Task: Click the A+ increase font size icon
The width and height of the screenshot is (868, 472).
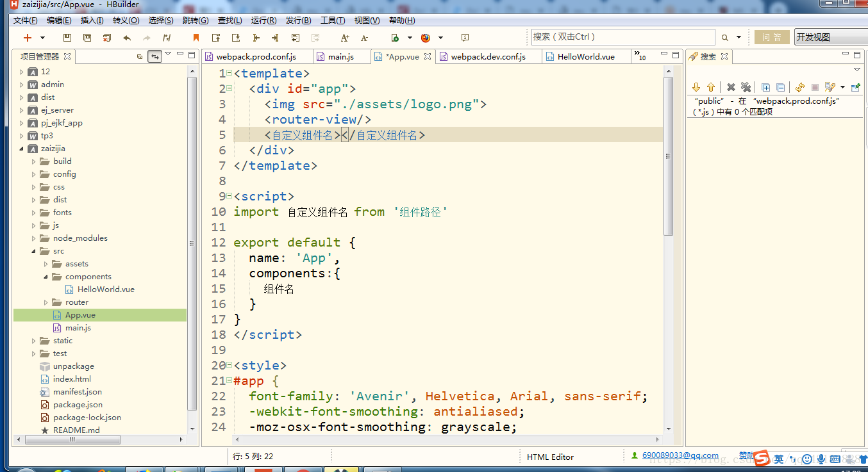Action: [345, 38]
